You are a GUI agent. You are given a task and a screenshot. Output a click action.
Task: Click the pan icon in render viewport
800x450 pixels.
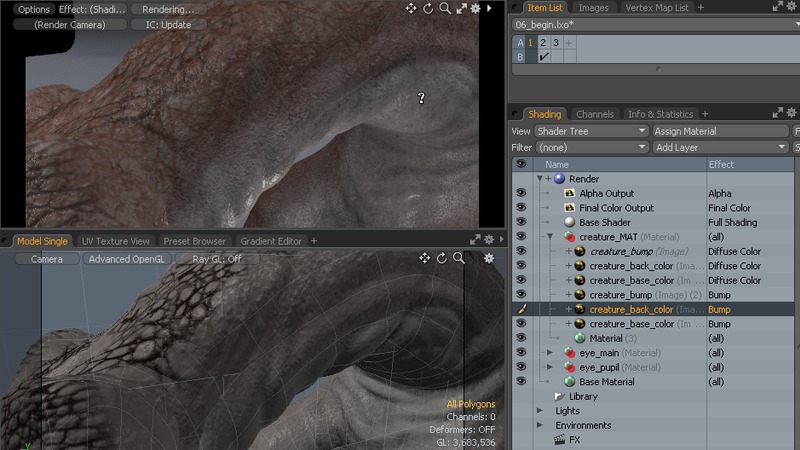pos(411,8)
